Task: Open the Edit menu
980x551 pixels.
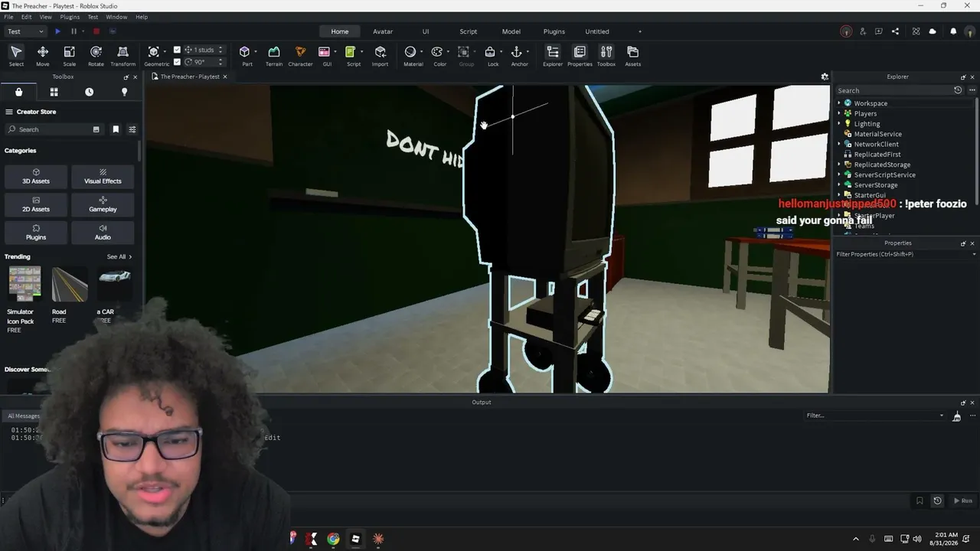Action: [27, 17]
